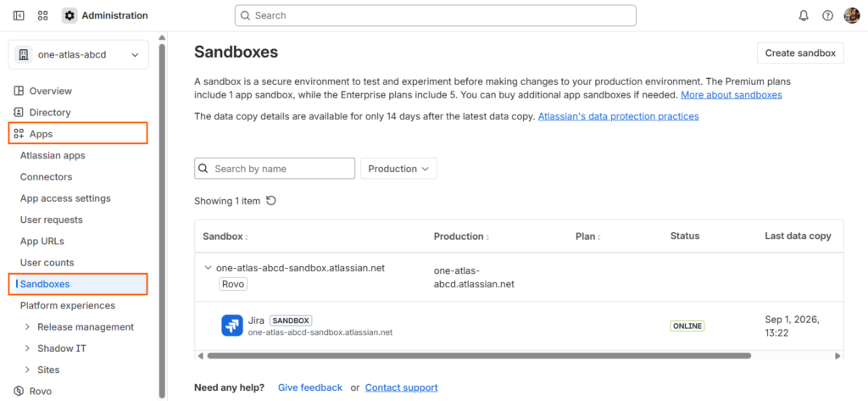The height and width of the screenshot is (401, 868).
Task: Refresh the sandbox list
Action: pyautogui.click(x=271, y=201)
